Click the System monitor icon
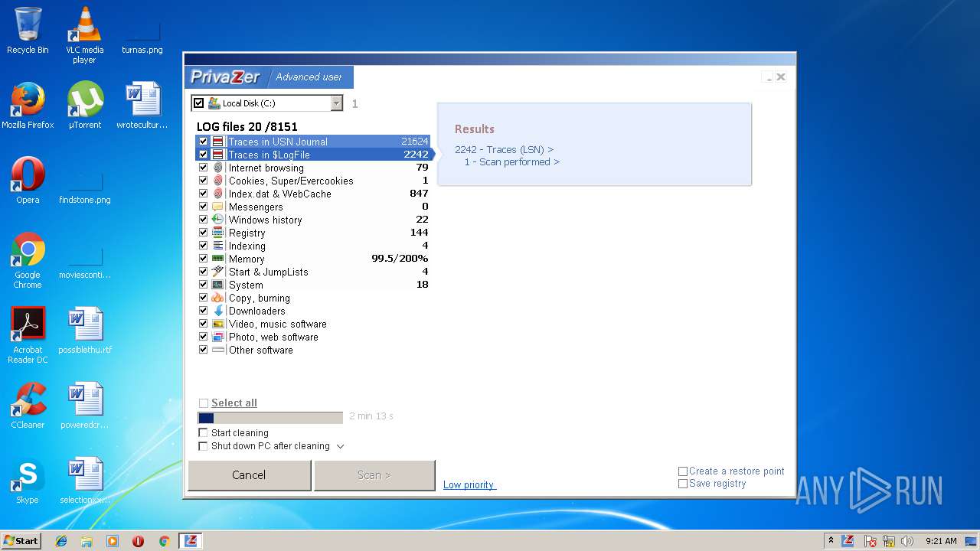Viewport: 980px width, 551px height. [218, 285]
